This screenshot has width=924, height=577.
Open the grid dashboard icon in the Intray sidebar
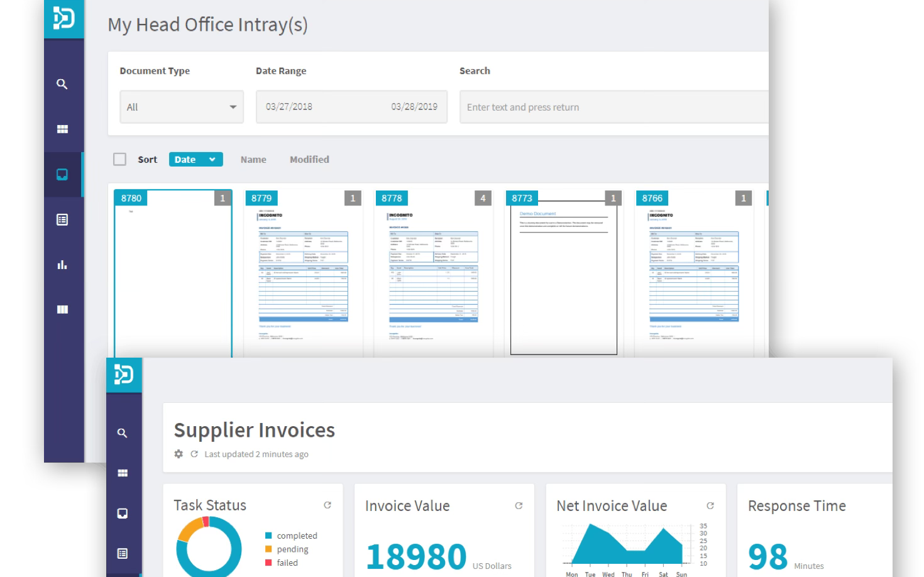(x=62, y=129)
